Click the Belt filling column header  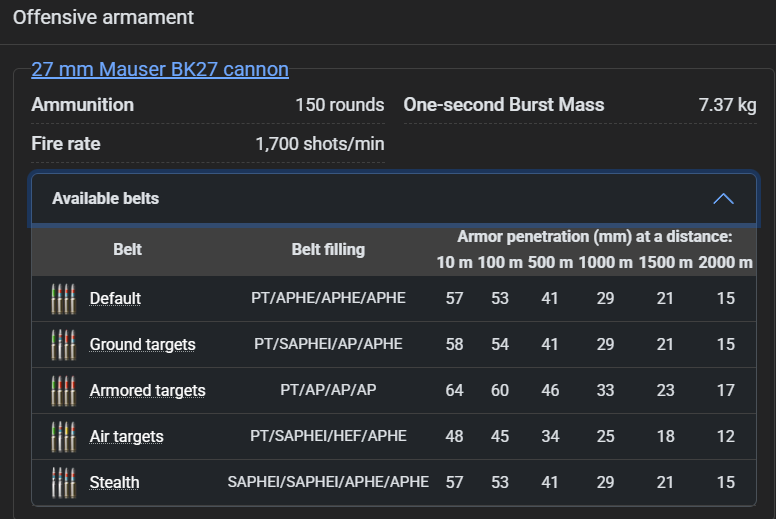tap(328, 249)
